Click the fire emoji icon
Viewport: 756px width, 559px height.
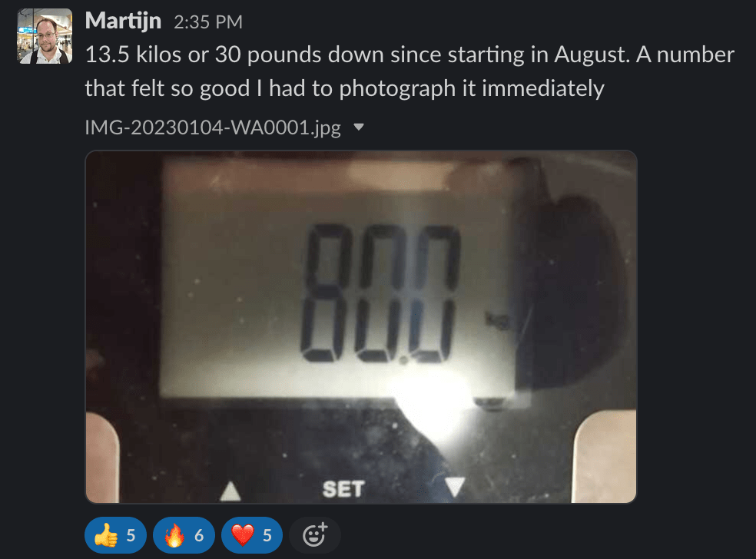pyautogui.click(x=174, y=535)
